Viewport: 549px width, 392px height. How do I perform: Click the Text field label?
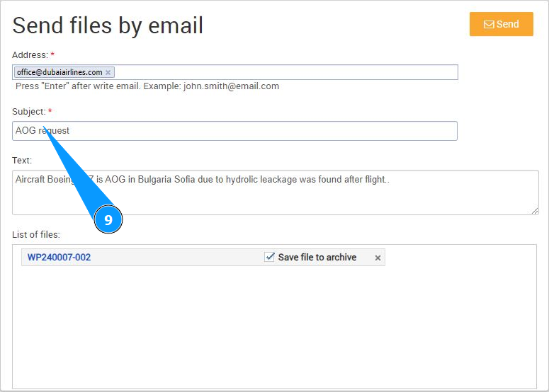22,161
